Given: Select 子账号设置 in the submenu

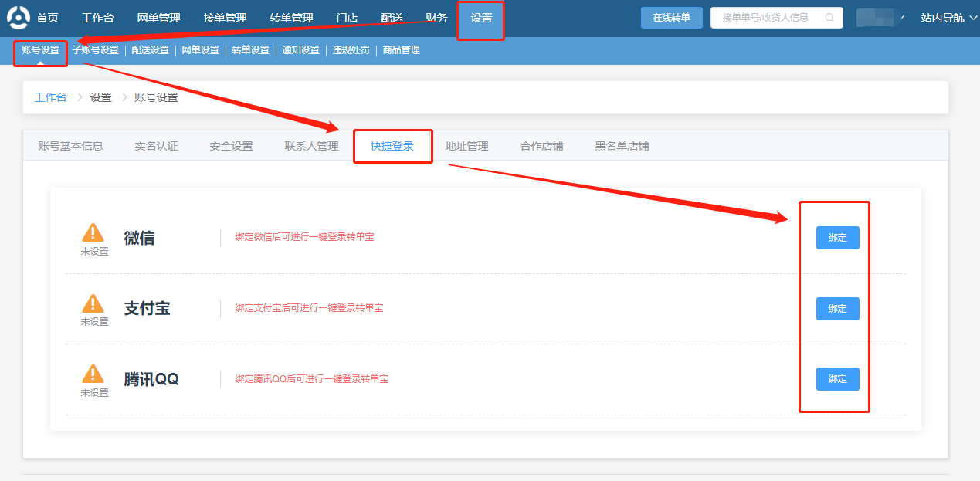Looking at the screenshot, I should [96, 50].
